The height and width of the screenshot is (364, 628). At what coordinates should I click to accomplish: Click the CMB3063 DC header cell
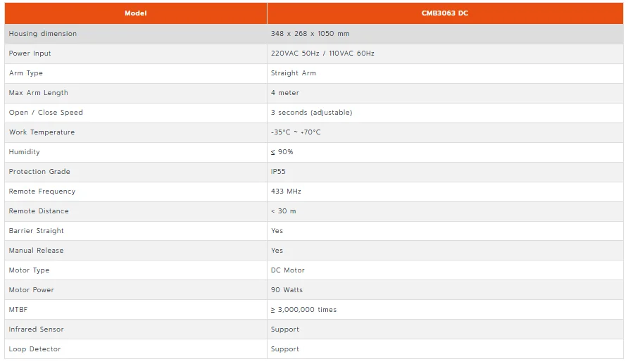[445, 13]
